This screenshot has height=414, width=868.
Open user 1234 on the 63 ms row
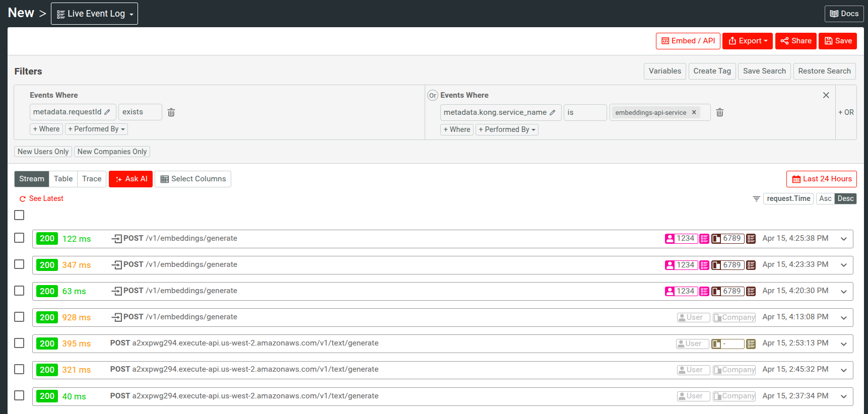[681, 291]
